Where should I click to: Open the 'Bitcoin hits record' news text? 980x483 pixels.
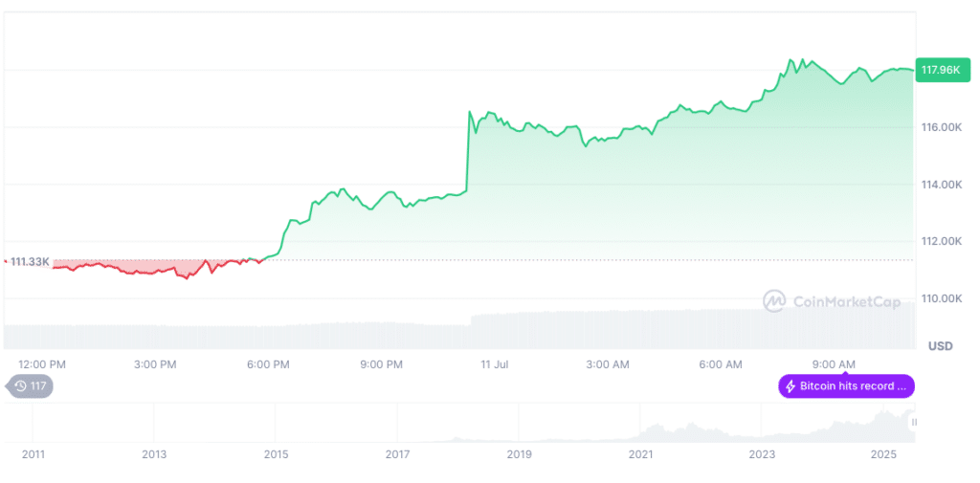coord(853,386)
